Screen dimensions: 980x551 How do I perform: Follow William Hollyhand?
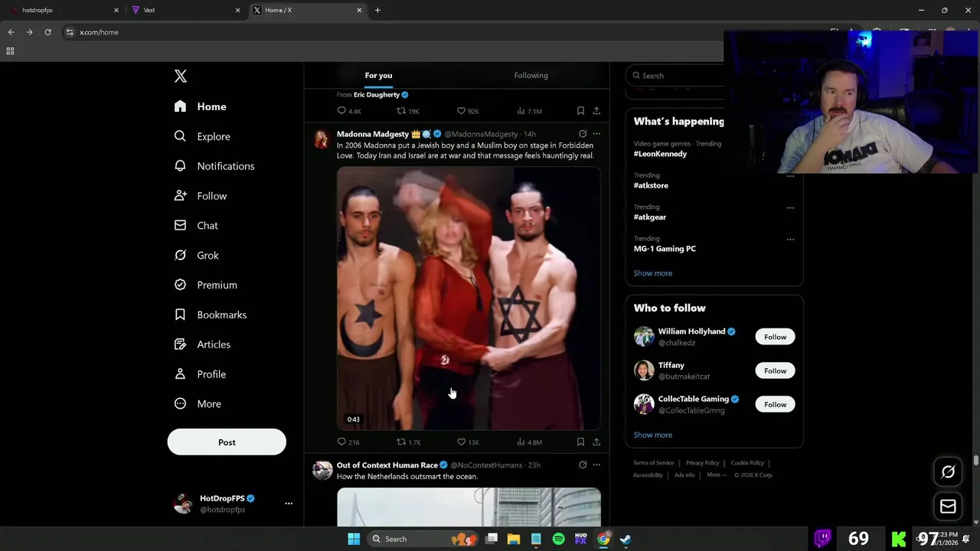point(775,337)
